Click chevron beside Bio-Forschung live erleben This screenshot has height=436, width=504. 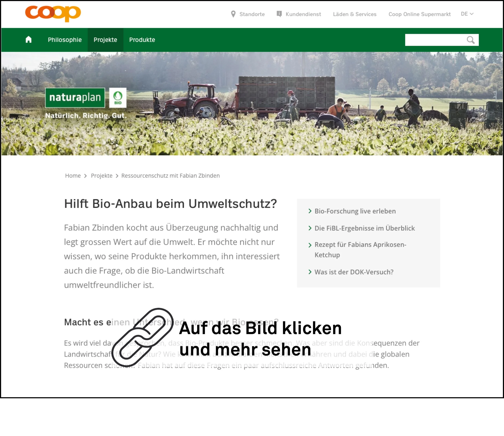pos(310,211)
